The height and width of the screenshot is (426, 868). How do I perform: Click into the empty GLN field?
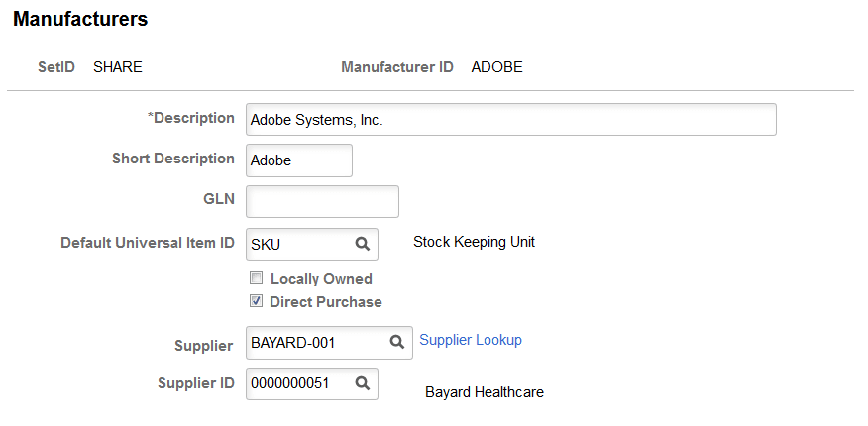coord(322,201)
